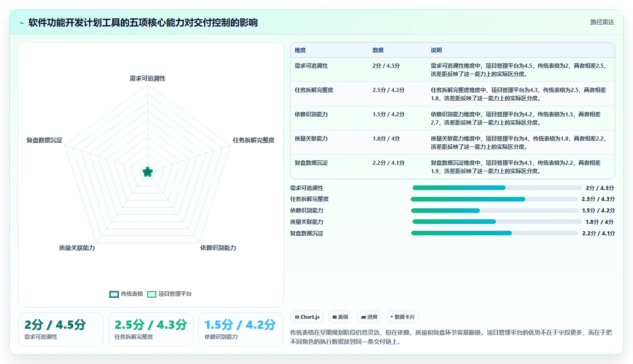Click the table description mentioning 两者相差2.5

[x=520, y=70]
